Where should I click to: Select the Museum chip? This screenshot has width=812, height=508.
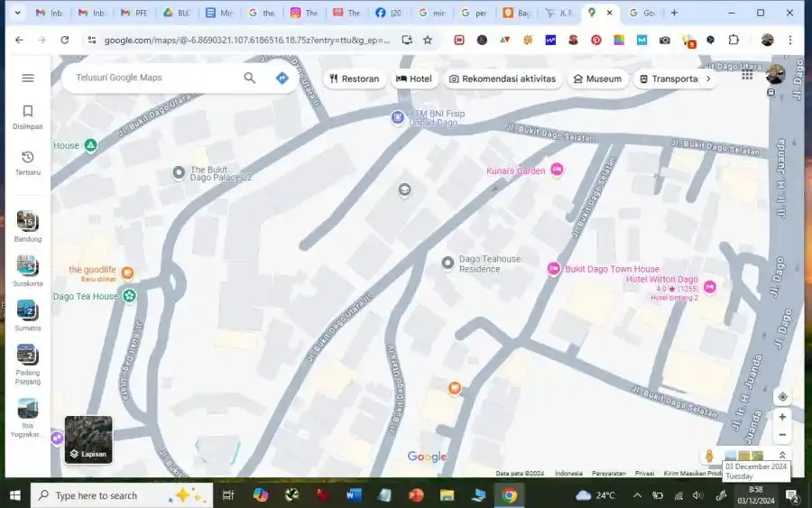point(597,79)
